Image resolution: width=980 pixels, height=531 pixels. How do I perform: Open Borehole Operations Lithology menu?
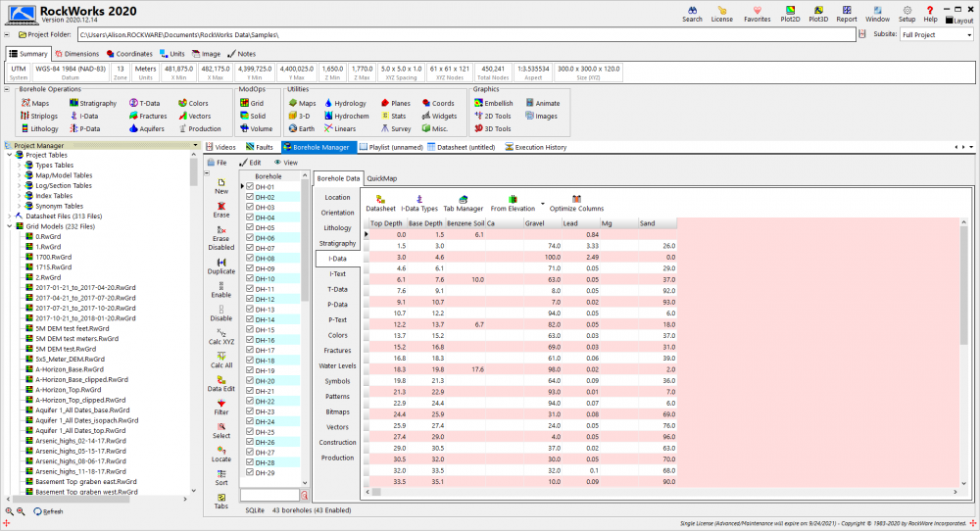[x=39, y=128]
